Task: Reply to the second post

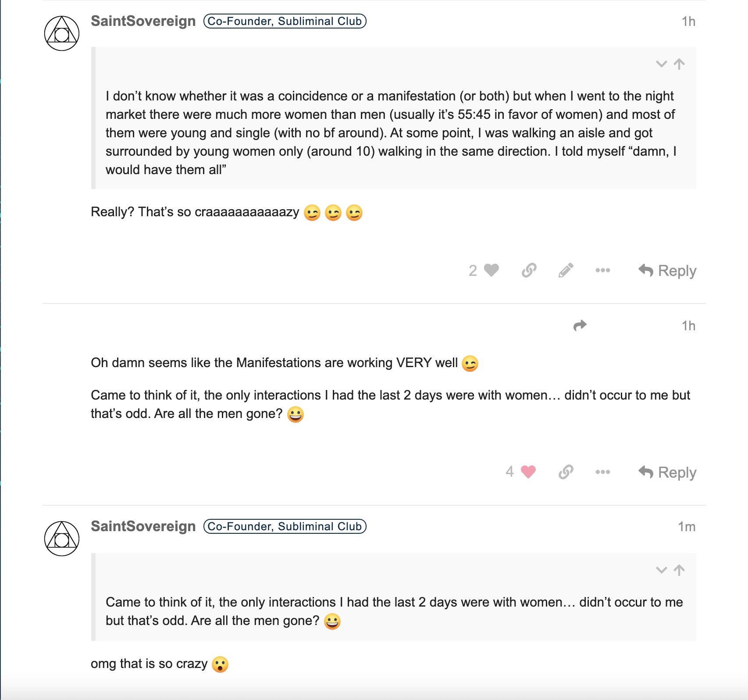Action: click(667, 472)
